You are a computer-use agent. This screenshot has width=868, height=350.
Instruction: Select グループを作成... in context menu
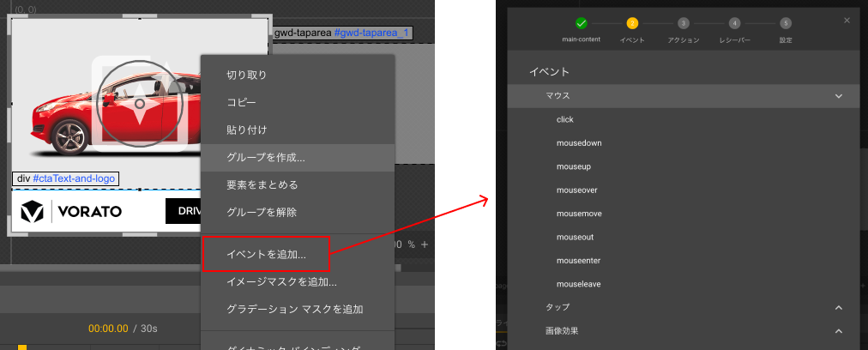(x=265, y=157)
